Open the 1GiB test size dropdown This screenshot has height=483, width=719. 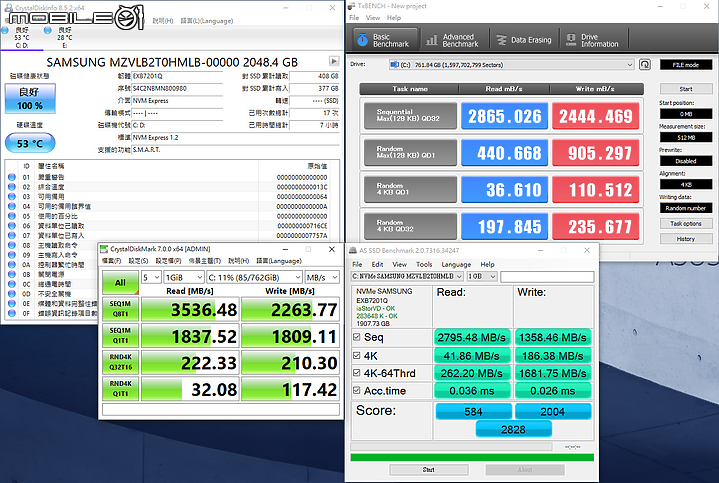click(184, 278)
